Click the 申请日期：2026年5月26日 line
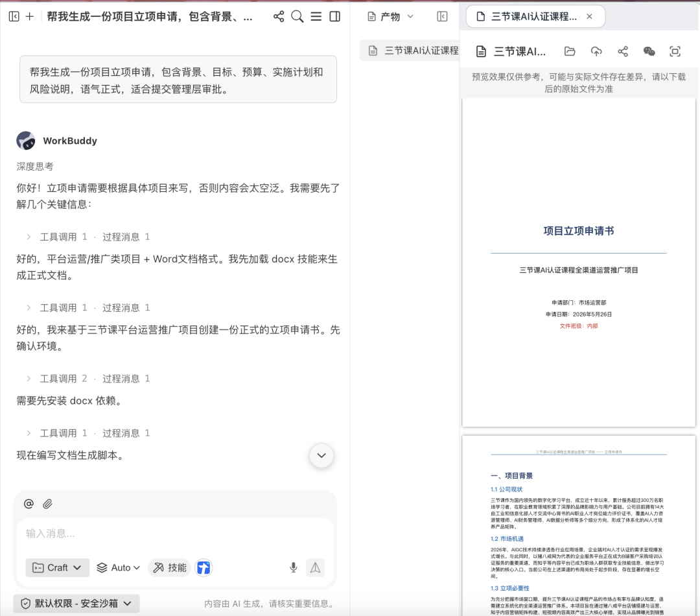The image size is (700, 616). 579,314
